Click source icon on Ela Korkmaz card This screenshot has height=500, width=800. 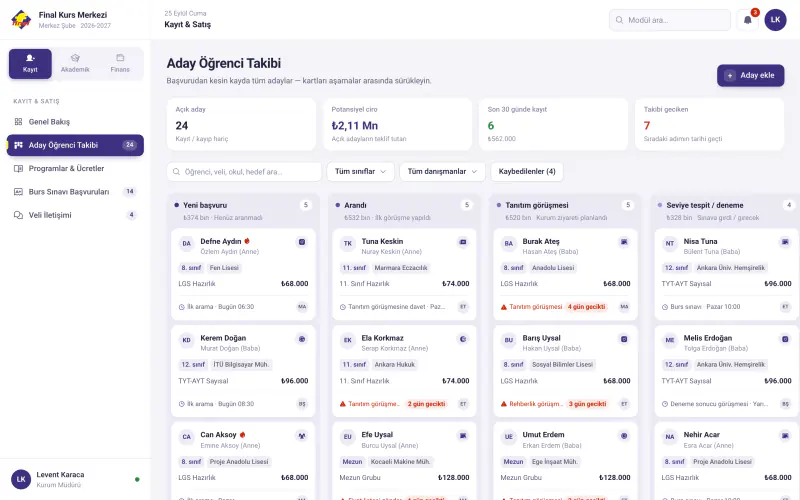tap(463, 339)
